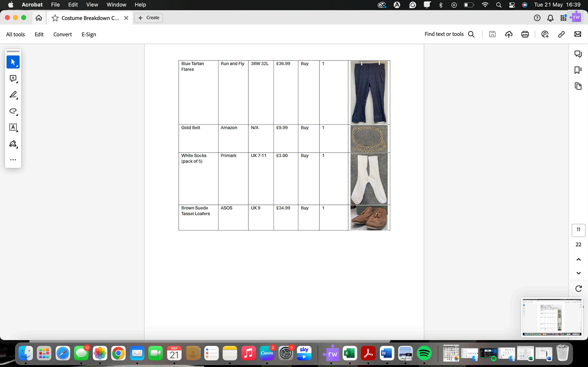This screenshot has width=588, height=367.
Task: Select the highlight pen tool
Action: click(x=13, y=95)
